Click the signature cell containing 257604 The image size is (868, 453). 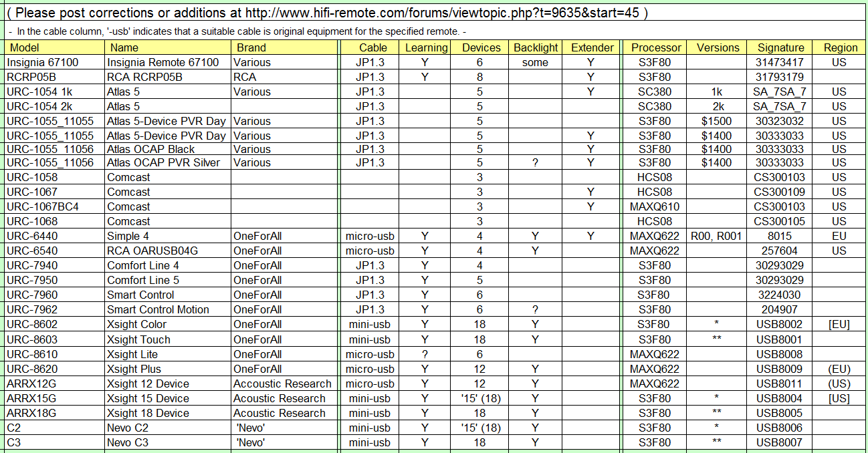779,251
